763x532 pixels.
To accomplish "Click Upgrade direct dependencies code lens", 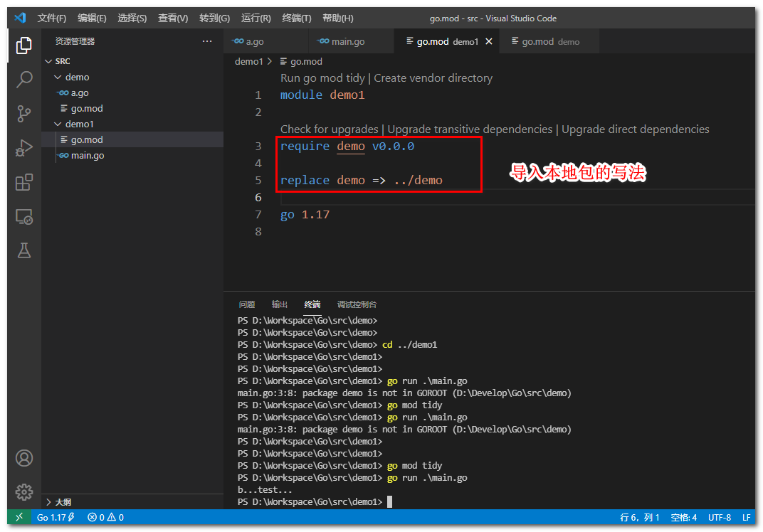I will [x=635, y=129].
